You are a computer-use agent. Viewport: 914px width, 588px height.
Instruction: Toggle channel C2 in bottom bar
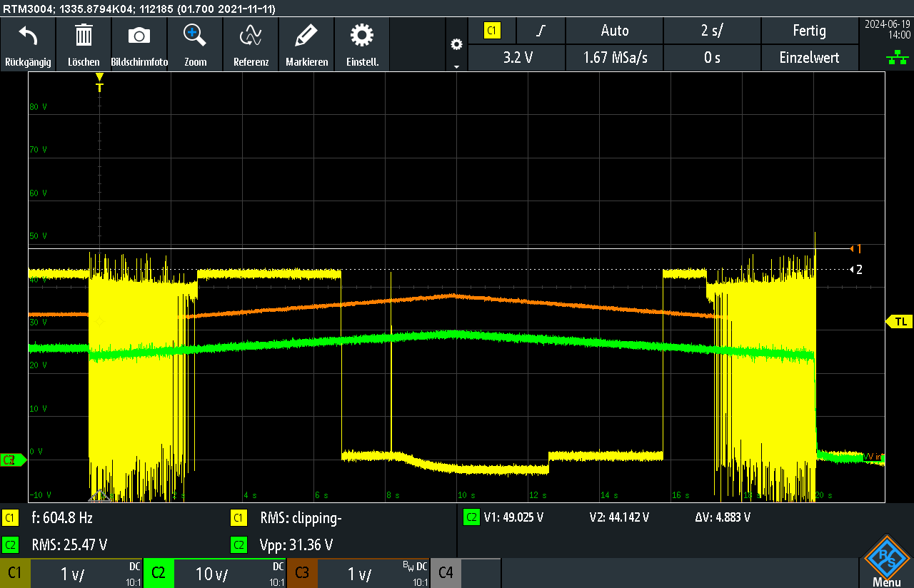[159, 573]
